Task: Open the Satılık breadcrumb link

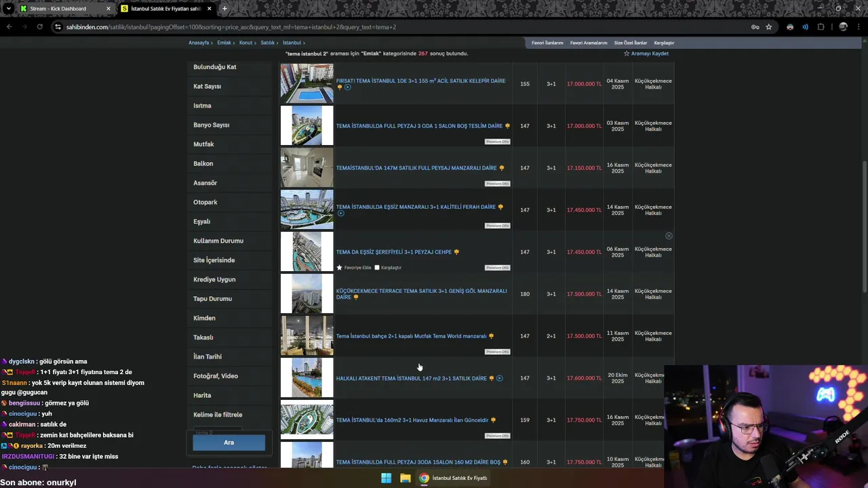Action: click(x=267, y=43)
